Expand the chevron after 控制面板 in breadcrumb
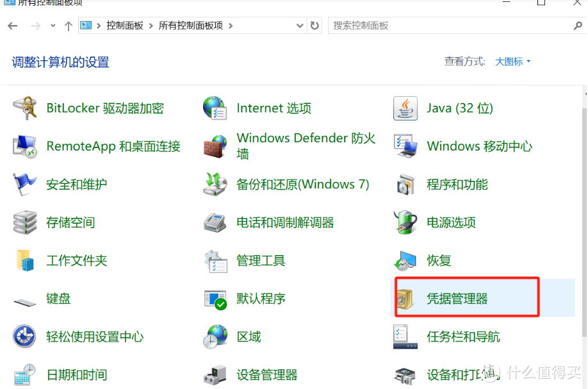588x389 pixels. (x=151, y=26)
